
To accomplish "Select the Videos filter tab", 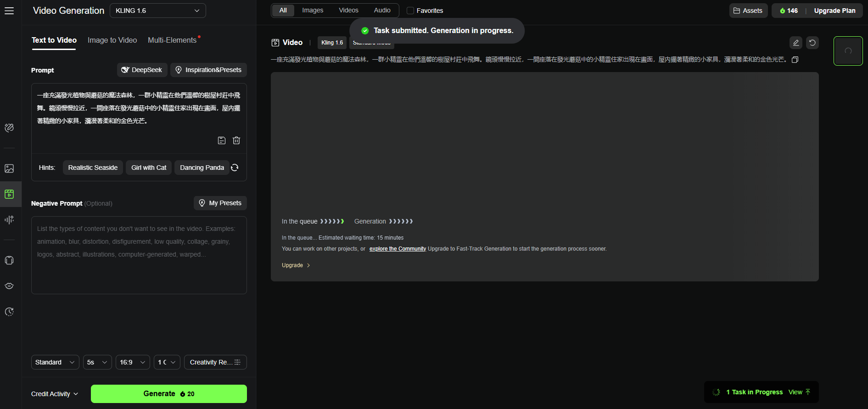I will point(349,10).
